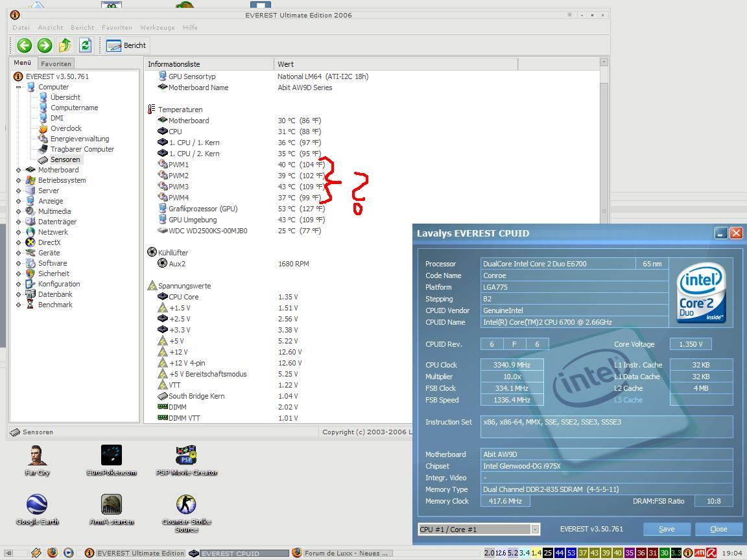
Task: Click the Benchmark hourglass icon
Action: [30, 305]
